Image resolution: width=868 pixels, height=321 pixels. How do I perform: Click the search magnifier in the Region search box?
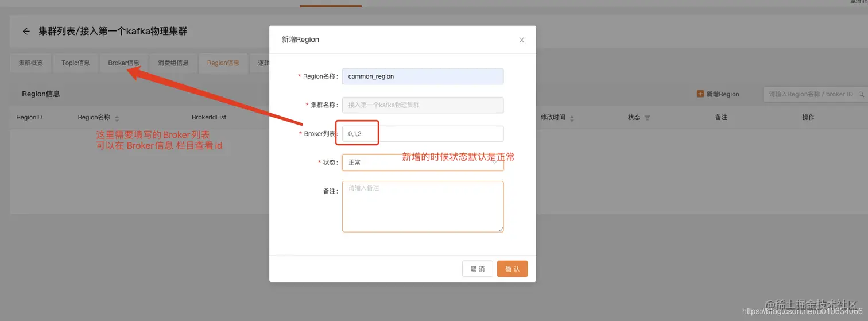(x=862, y=94)
